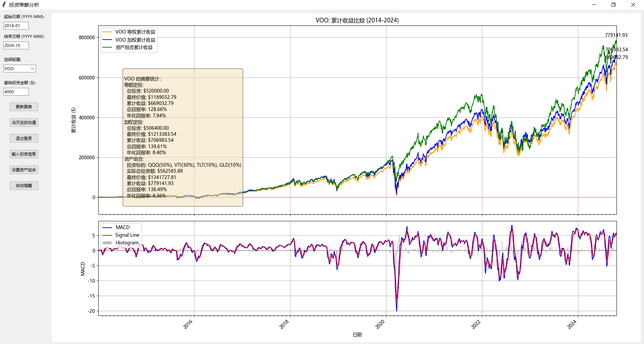Image resolution: width=644 pixels, height=344 pixels.
Task: Click the 基础投资金额 ($) label
Action: coord(20,82)
